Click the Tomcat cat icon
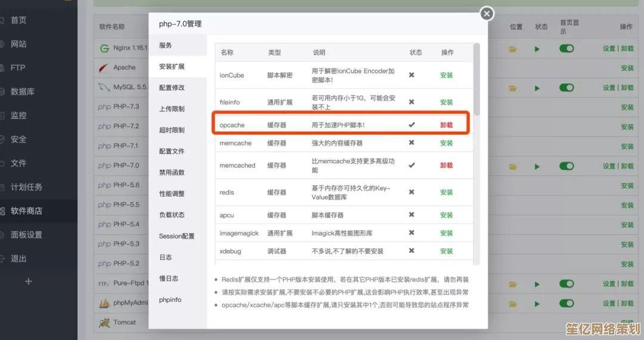This screenshot has width=644, height=340. [104, 323]
